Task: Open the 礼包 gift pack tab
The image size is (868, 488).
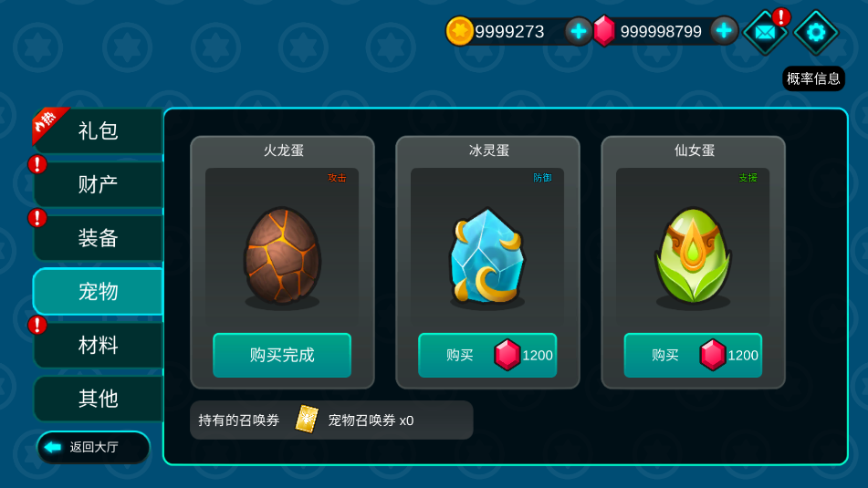Action: (x=98, y=131)
